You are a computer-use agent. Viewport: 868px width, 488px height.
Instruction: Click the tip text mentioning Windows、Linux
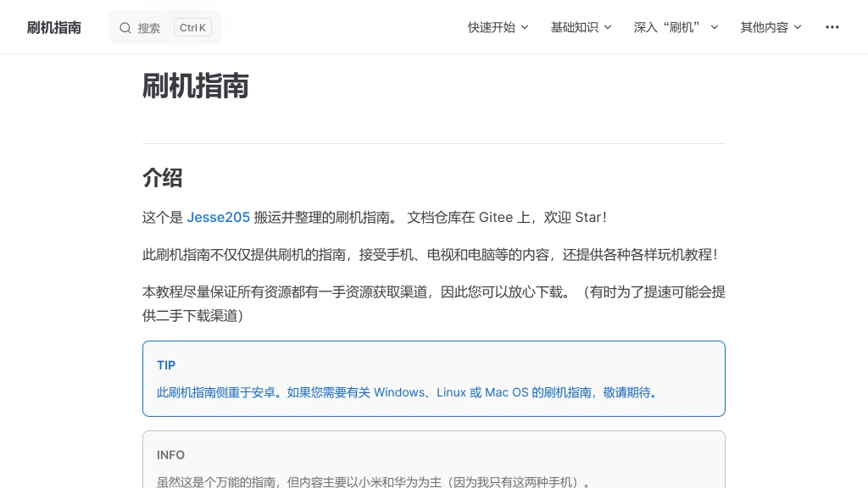[409, 392]
